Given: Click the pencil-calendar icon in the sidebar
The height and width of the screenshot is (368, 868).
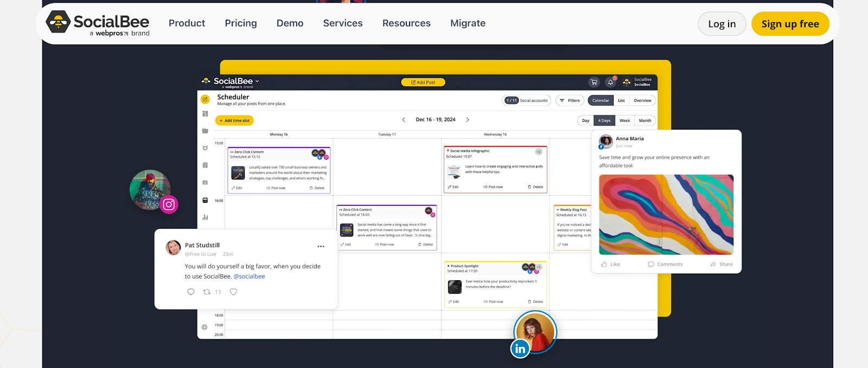Looking at the screenshot, I should [x=205, y=165].
